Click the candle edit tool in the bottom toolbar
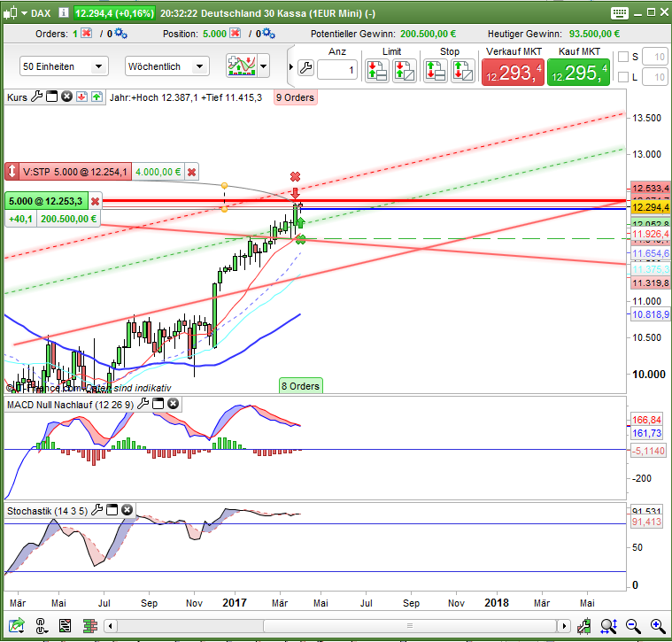Screen dimensions: 672x642 pyautogui.click(x=584, y=627)
